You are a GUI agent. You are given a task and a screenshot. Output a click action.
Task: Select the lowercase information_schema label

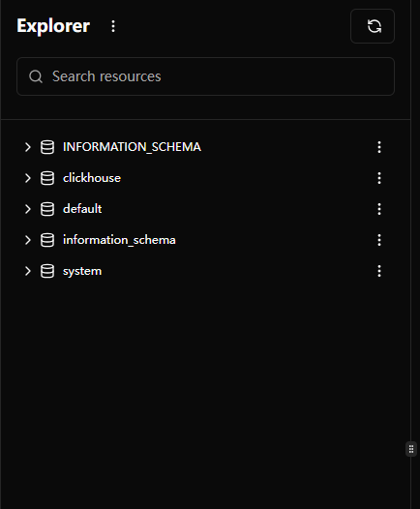[x=119, y=240]
